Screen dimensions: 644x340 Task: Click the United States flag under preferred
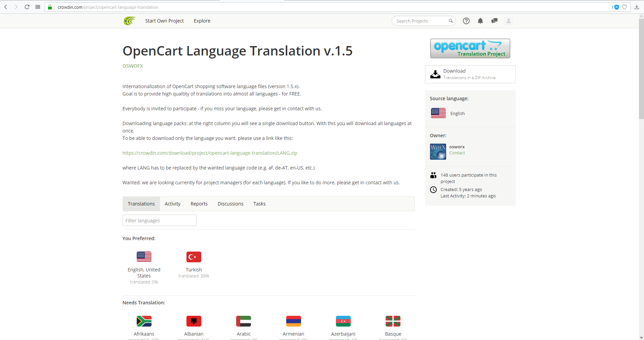pos(144,257)
